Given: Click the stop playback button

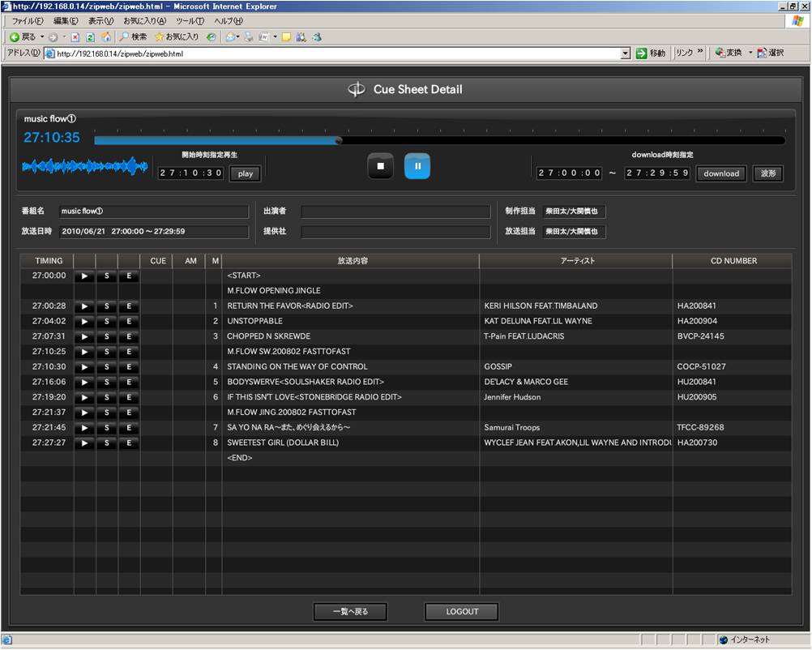Looking at the screenshot, I should tap(380, 166).
